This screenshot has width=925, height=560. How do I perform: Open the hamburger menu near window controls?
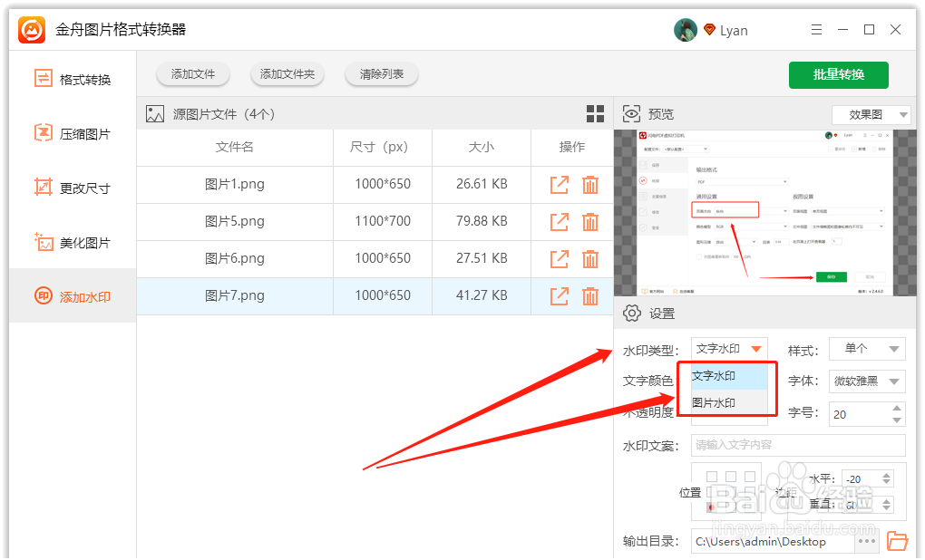[815, 29]
